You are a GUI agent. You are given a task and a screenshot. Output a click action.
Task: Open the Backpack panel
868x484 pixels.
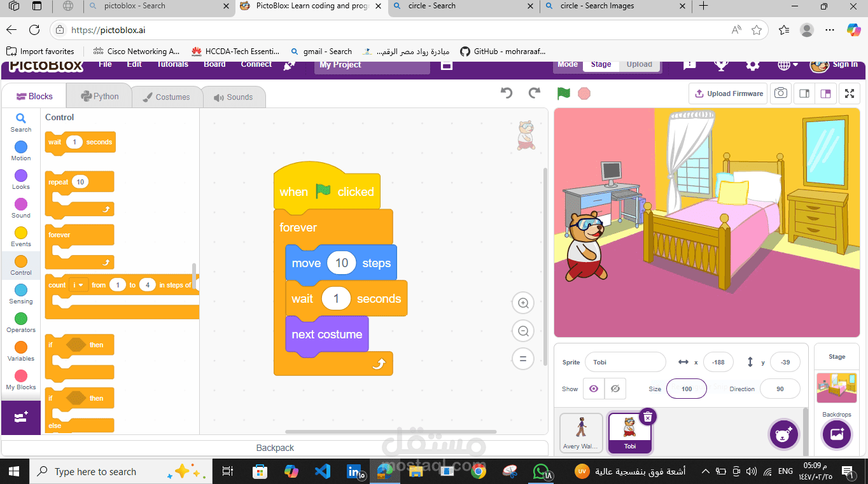(275, 448)
